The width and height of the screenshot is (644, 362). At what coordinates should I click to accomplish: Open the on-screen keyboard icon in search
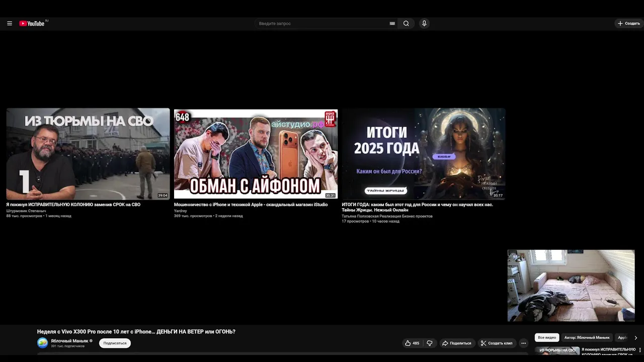[x=392, y=24]
